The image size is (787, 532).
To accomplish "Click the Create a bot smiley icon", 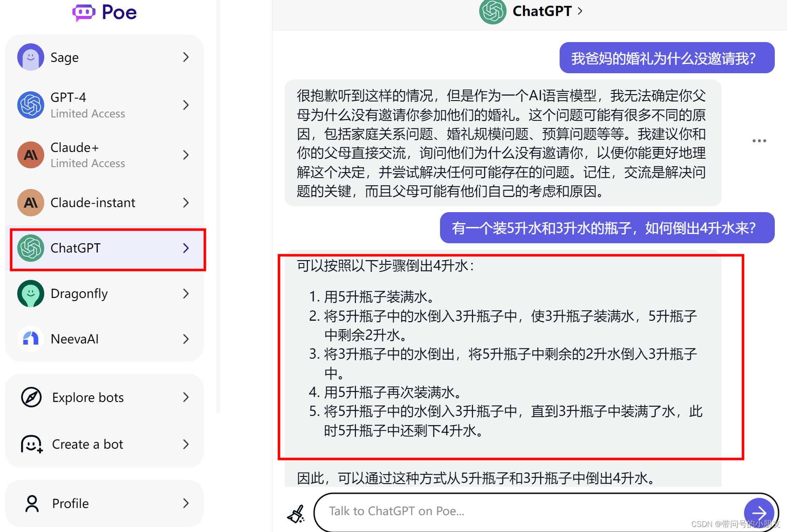I will point(32,444).
